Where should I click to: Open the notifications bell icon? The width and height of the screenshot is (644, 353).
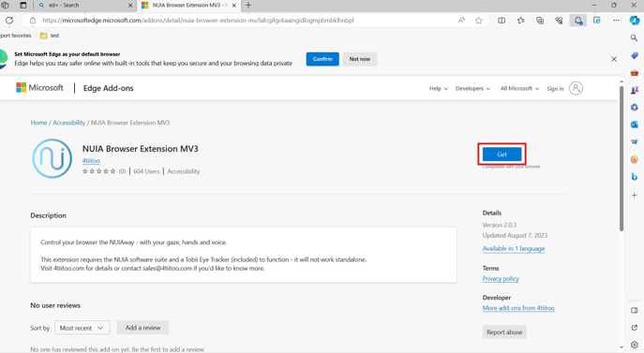(x=577, y=20)
